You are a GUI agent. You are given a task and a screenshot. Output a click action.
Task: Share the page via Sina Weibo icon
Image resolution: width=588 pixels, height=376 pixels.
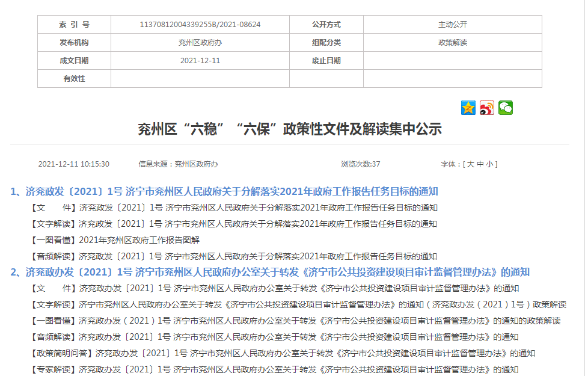point(486,108)
